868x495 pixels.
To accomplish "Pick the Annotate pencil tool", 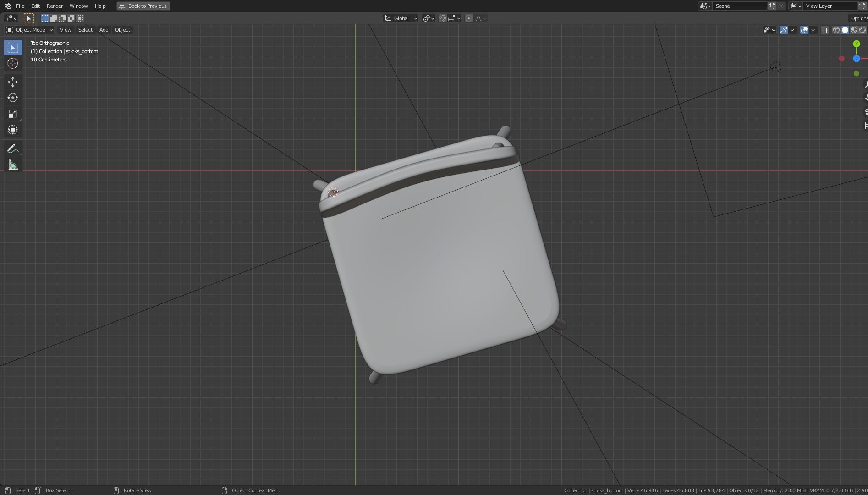I will [x=13, y=149].
